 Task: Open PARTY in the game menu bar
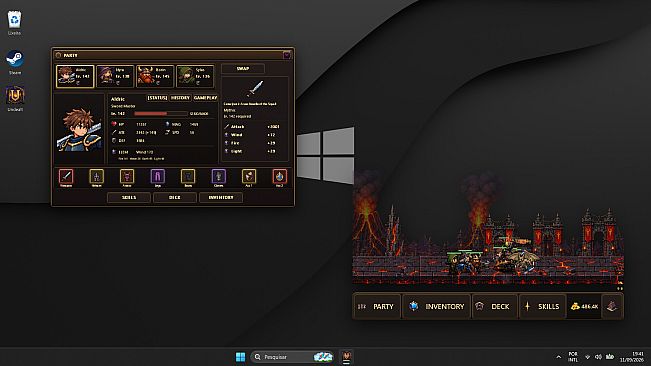tap(377, 306)
